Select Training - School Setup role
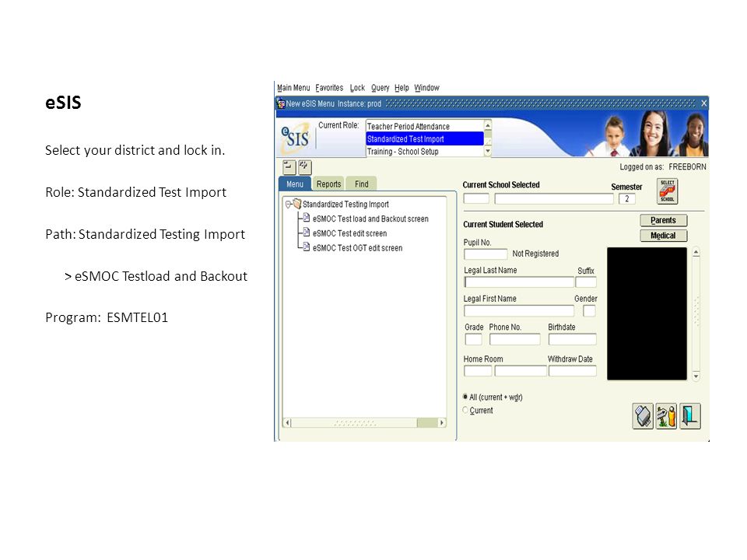This screenshot has height=560, width=747. pos(425,152)
